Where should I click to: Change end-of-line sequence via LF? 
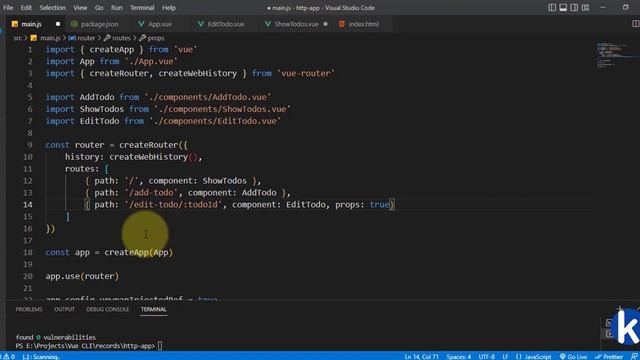tap(505, 356)
